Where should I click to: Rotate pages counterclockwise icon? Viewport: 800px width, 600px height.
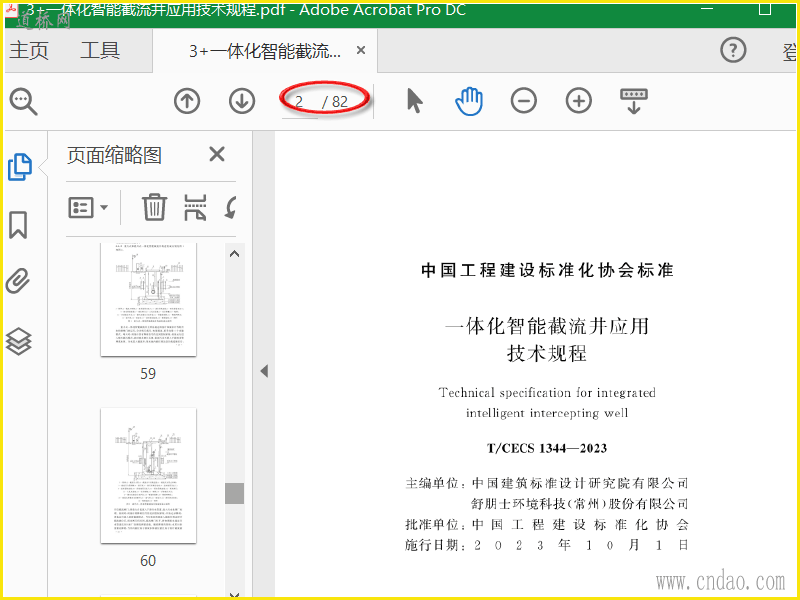tap(231, 208)
